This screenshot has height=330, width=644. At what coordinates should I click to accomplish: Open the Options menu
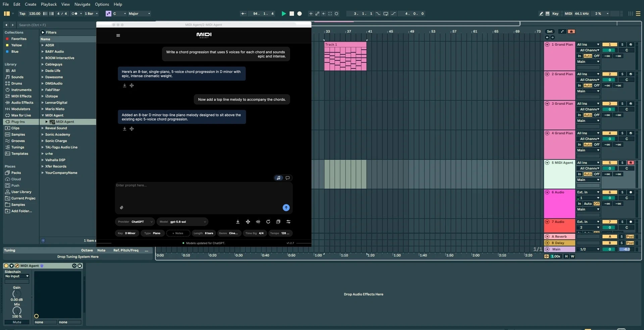coord(102,4)
